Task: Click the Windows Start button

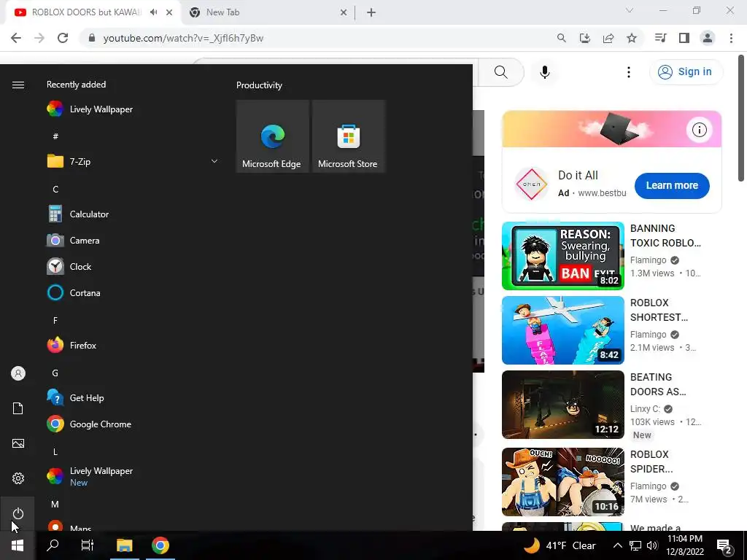Action: tap(18, 545)
